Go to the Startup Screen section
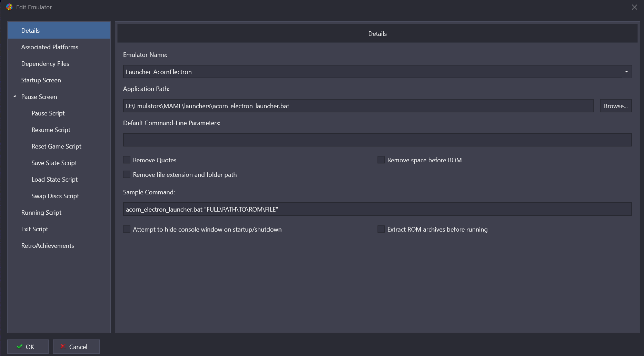Screen dimensions: 644x356 click(41, 80)
